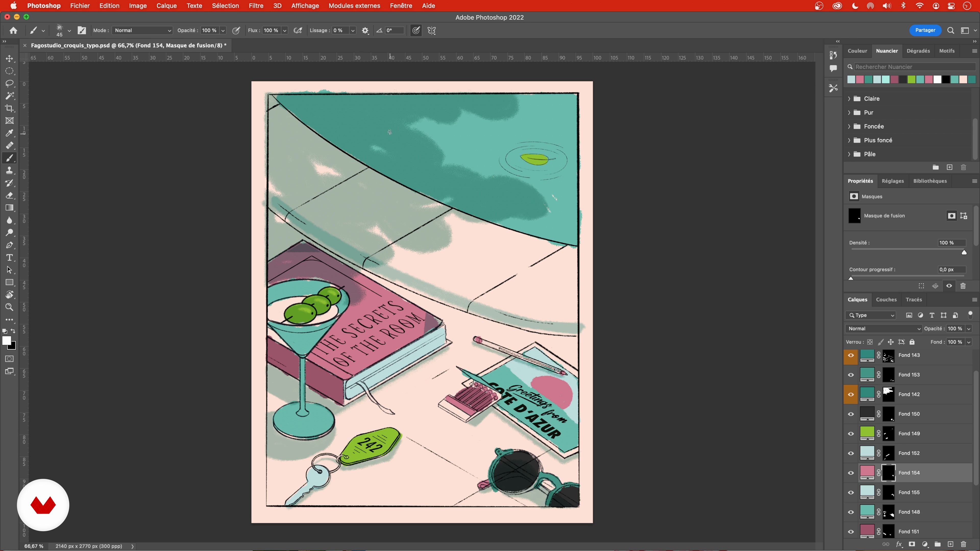Select the Move tool
The height and width of the screenshot is (551, 980).
(x=9, y=59)
